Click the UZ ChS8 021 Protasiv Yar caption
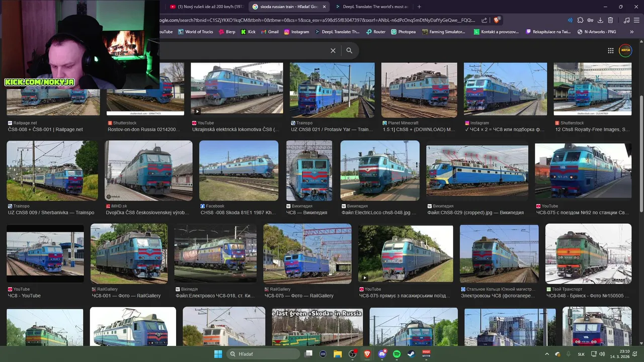The width and height of the screenshot is (644, 362). pos(332,129)
